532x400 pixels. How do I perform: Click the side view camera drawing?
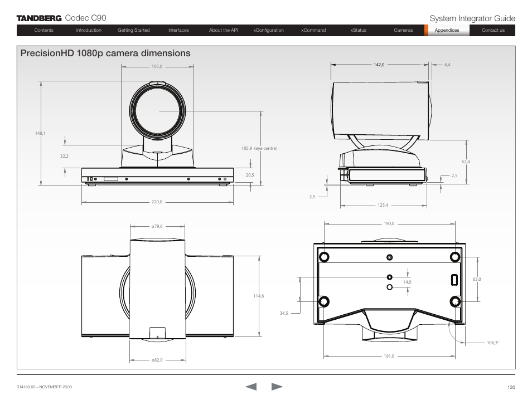pyautogui.click(x=383, y=133)
